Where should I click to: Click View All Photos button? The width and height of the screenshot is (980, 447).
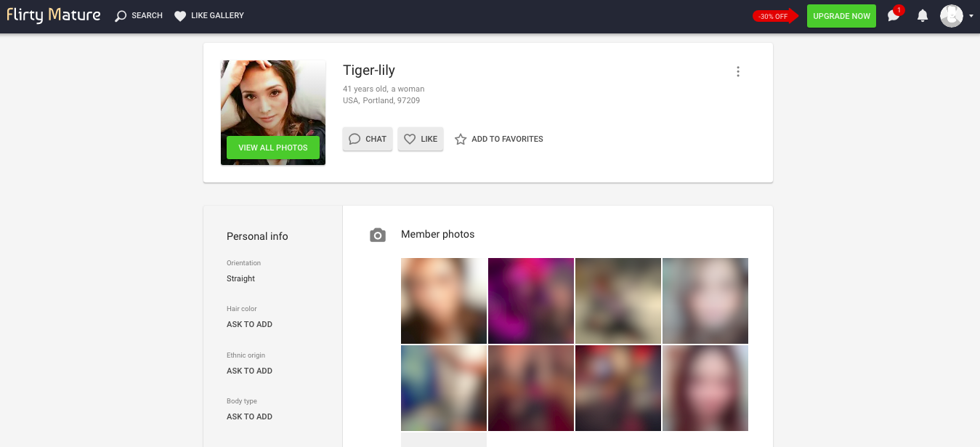point(273,148)
